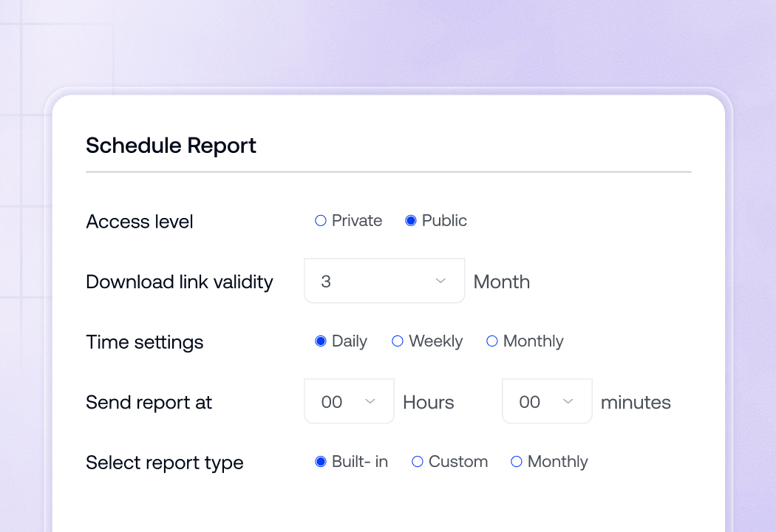The image size is (776, 532).
Task: Click the minutes unit text
Action: point(636,403)
